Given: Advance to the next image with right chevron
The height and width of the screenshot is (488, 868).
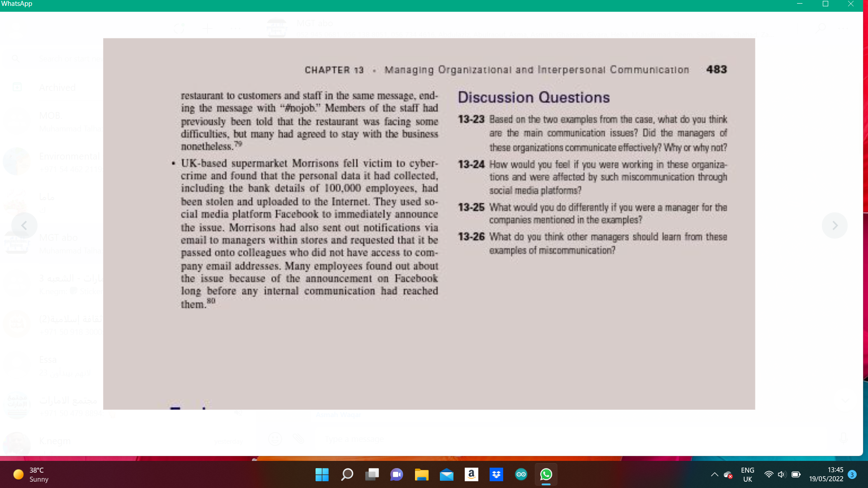Looking at the screenshot, I should (835, 225).
